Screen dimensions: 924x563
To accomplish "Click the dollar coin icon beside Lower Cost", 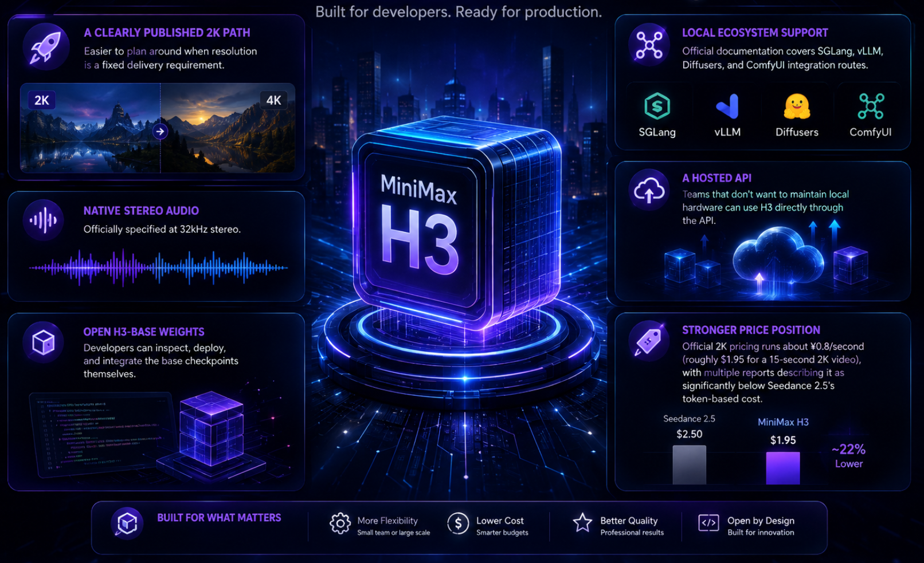I will (458, 523).
